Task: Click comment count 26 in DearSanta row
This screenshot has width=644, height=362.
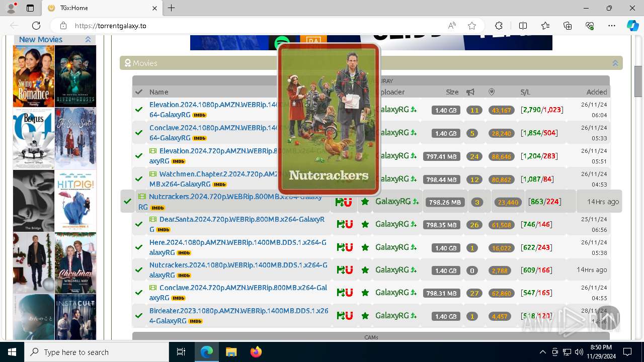Action: click(x=474, y=225)
